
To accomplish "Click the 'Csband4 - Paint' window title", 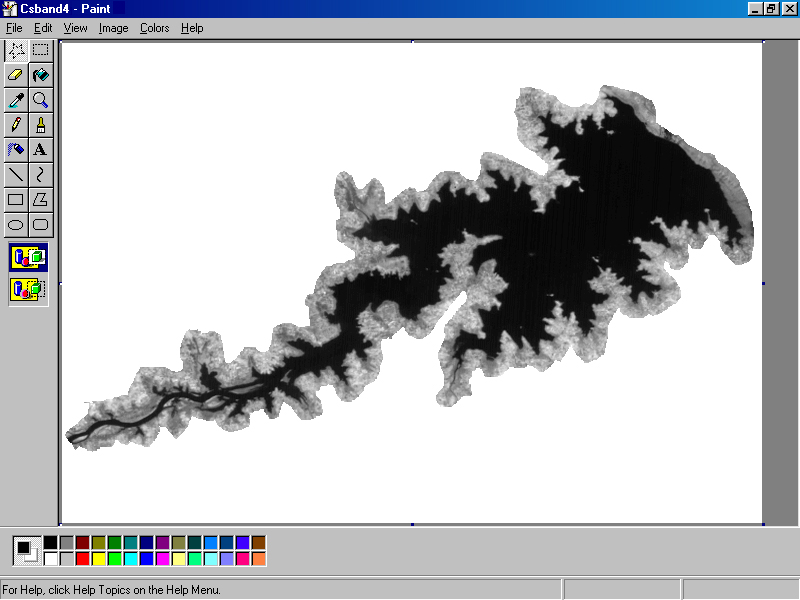I will click(x=65, y=9).
